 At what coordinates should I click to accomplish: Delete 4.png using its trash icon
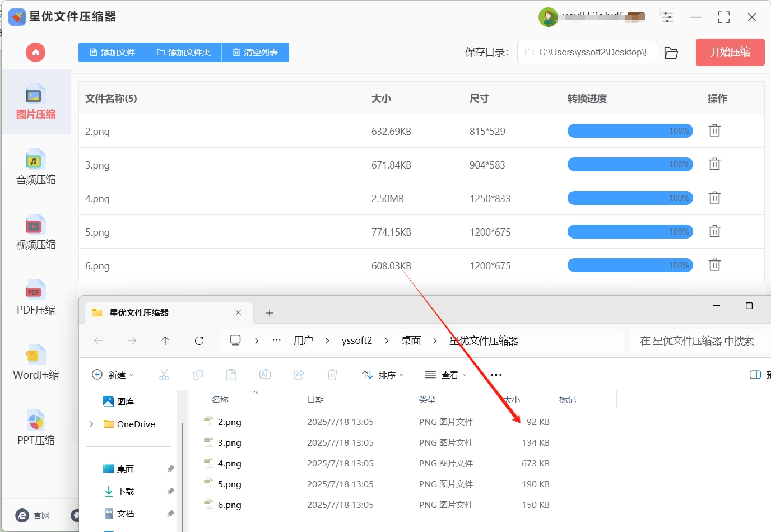coord(714,198)
